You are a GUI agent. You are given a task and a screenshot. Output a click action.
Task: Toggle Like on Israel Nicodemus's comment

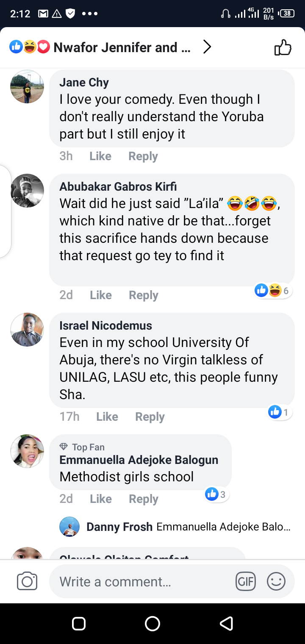click(107, 417)
